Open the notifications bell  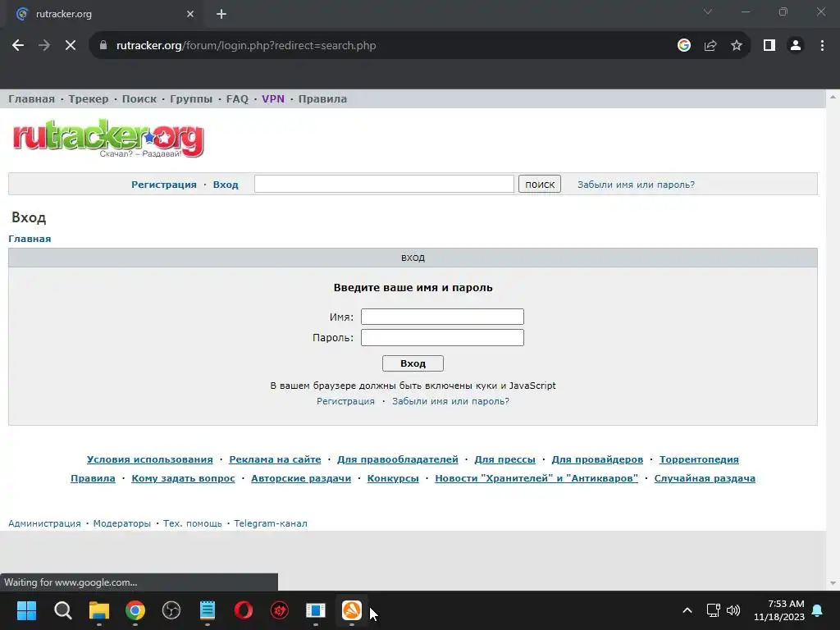pos(818,610)
